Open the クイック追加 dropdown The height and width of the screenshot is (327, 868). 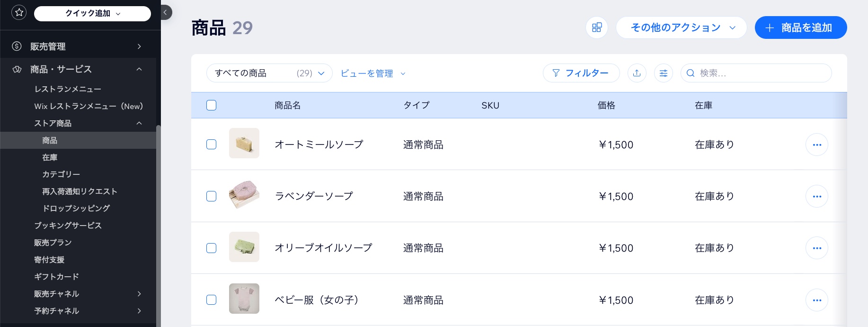(92, 13)
